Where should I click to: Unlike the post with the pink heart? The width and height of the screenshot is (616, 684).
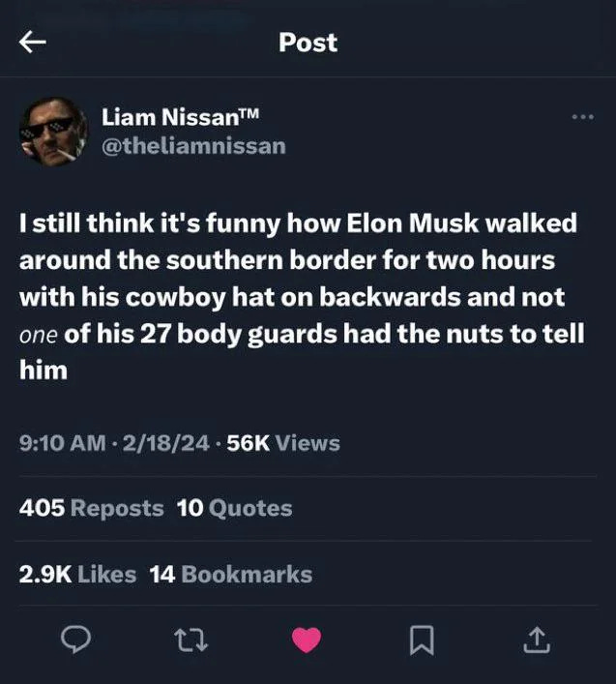pyautogui.click(x=307, y=639)
